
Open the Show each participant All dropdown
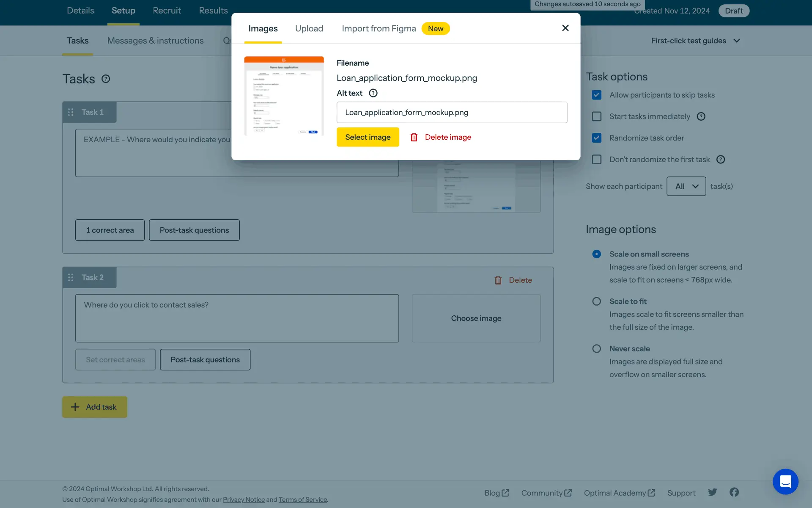[x=686, y=186]
